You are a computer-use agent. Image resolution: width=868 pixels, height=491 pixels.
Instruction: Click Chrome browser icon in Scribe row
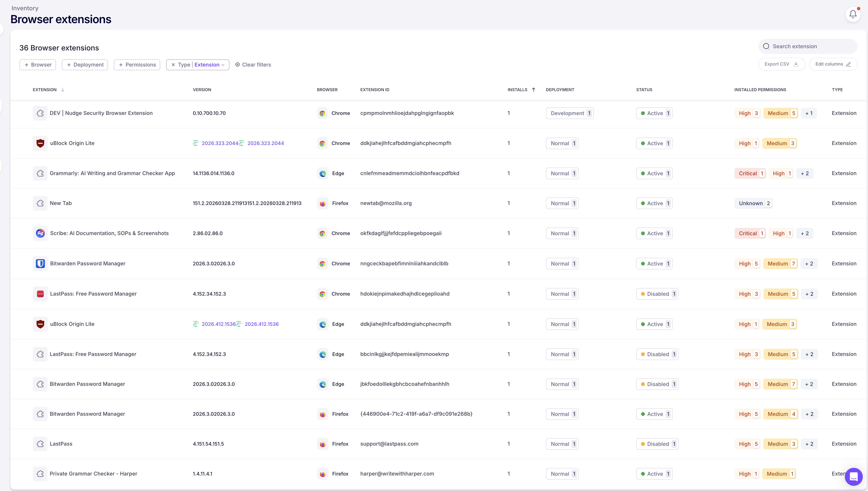(x=322, y=233)
